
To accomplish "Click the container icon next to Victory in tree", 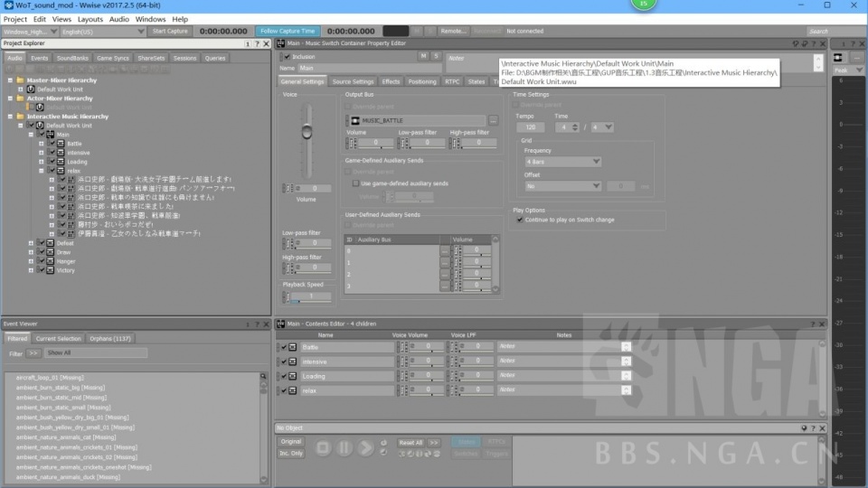I will click(50, 270).
